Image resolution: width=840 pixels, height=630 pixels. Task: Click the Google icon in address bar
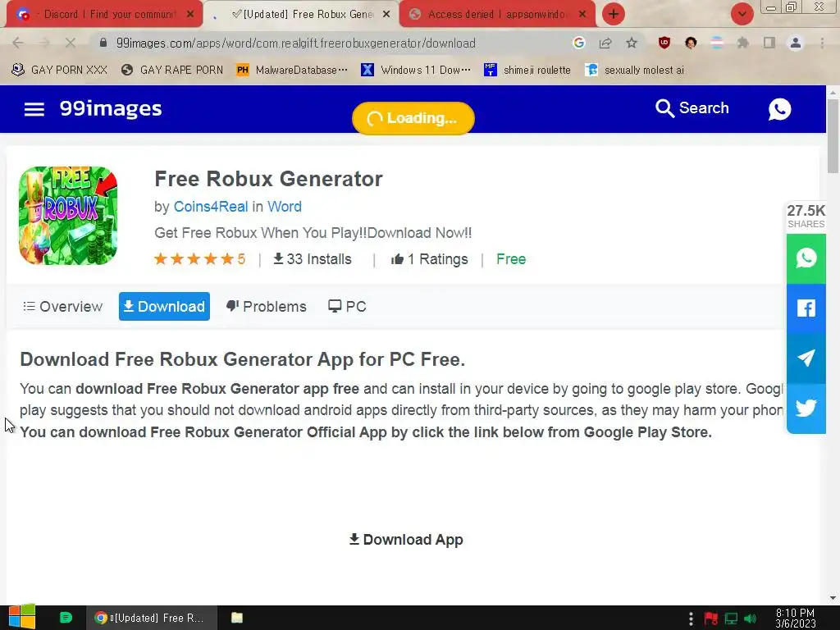578,43
